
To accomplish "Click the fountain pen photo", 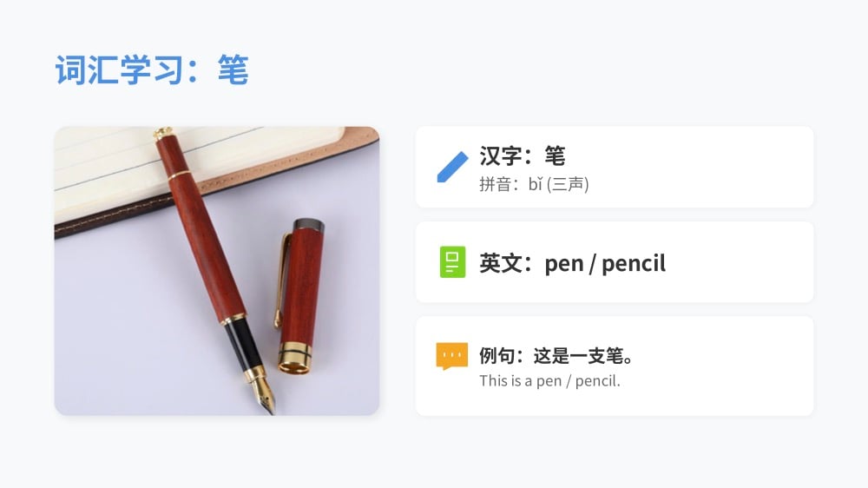I will (217, 271).
